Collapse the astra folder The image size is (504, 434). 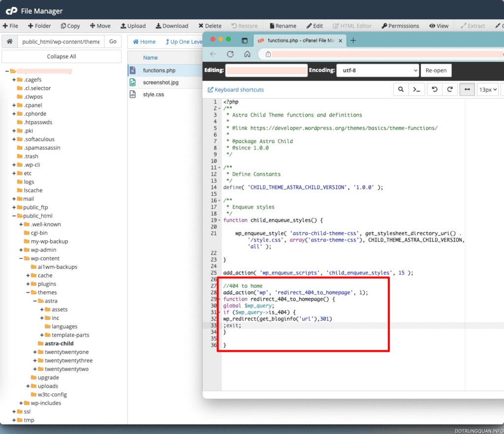[x=35, y=301]
